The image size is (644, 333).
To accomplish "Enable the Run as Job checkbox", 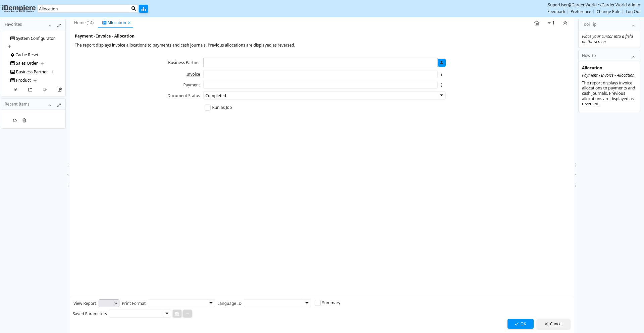I will tap(208, 108).
